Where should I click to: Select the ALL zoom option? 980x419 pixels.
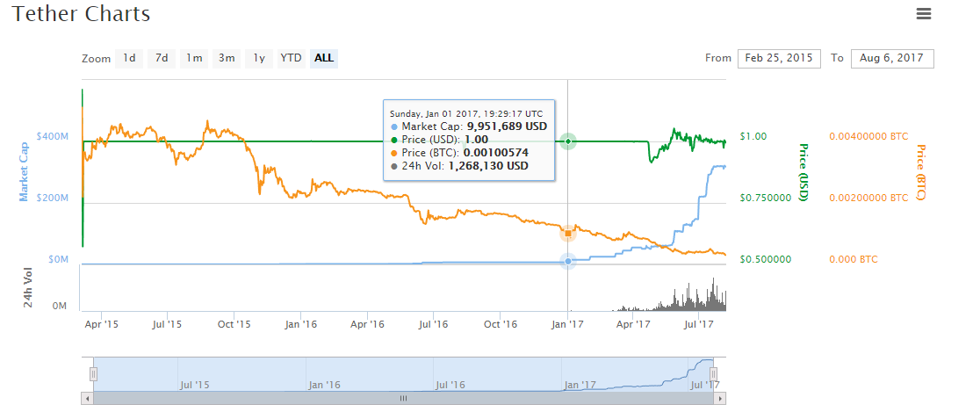tap(324, 58)
